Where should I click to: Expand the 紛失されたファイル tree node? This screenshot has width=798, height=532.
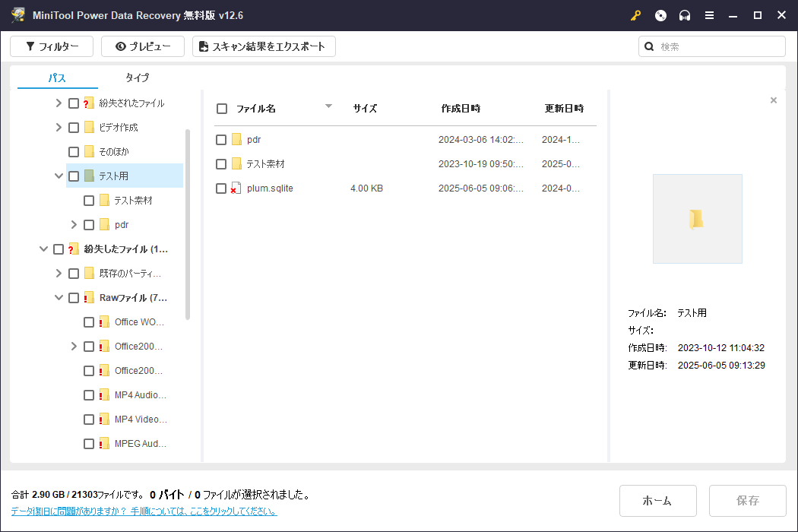(59, 103)
